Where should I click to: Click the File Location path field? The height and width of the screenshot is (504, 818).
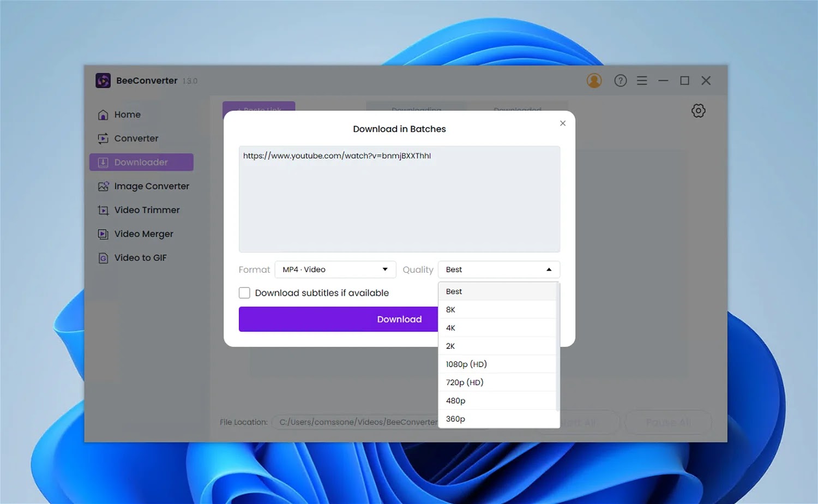click(355, 422)
